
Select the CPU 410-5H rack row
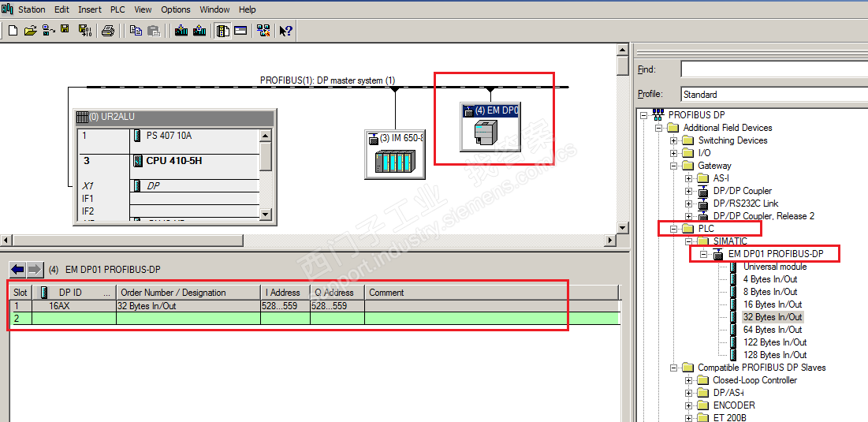point(169,161)
